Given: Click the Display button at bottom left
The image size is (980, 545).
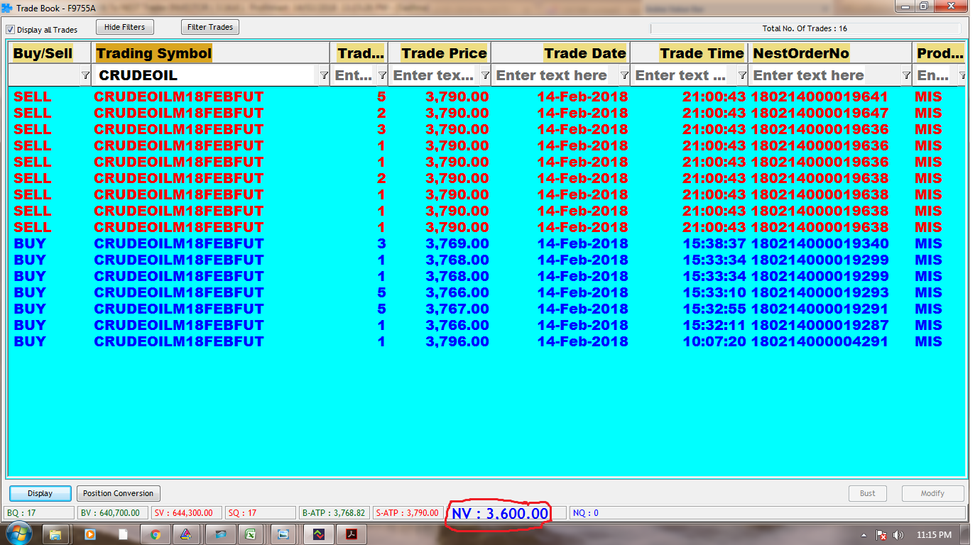Looking at the screenshot, I should [40, 493].
